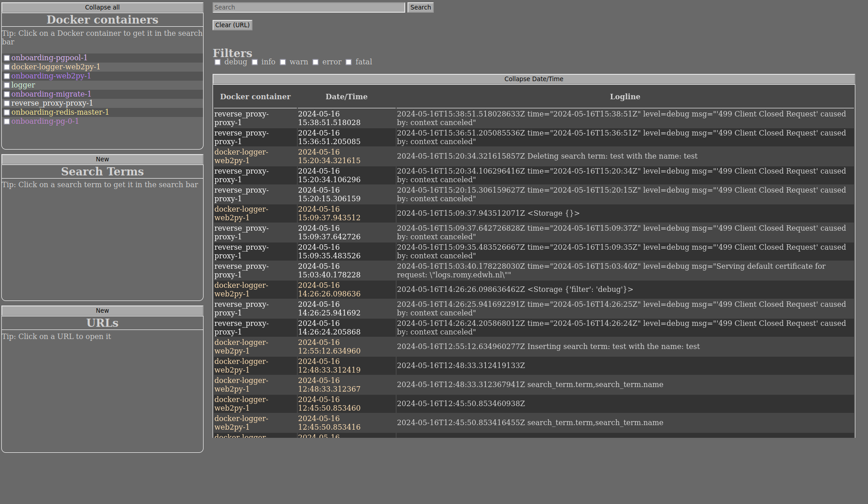Select the 14:26:24.205868 timestamp cell
The height and width of the screenshot is (504, 868).
click(x=346, y=328)
